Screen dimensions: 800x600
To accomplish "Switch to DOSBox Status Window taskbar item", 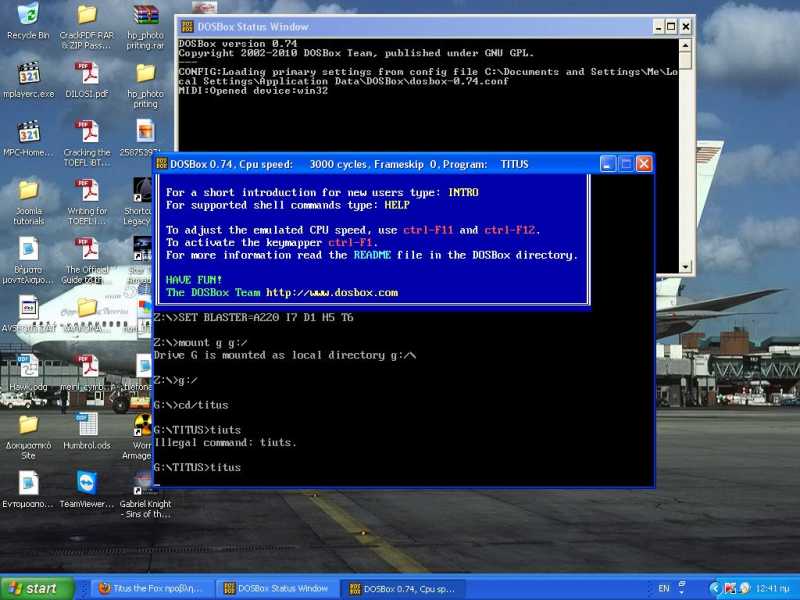I will (x=275, y=588).
